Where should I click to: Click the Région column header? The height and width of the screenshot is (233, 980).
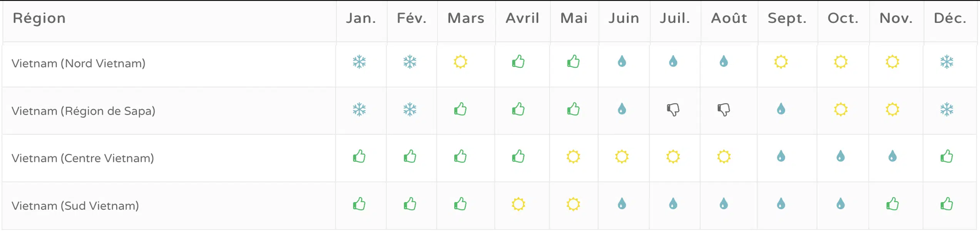tap(39, 18)
